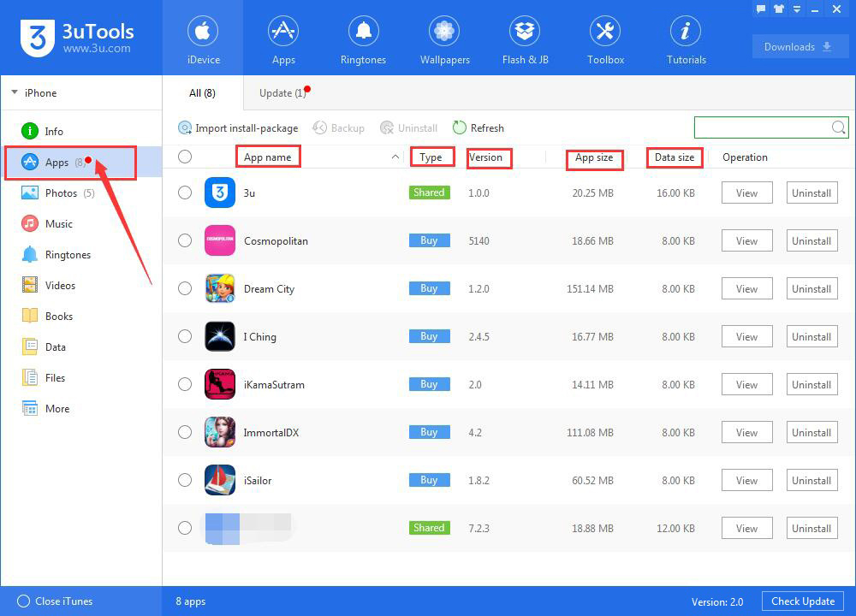Click Buy badge for I Ching
Screen dimensions: 856x616
429,336
